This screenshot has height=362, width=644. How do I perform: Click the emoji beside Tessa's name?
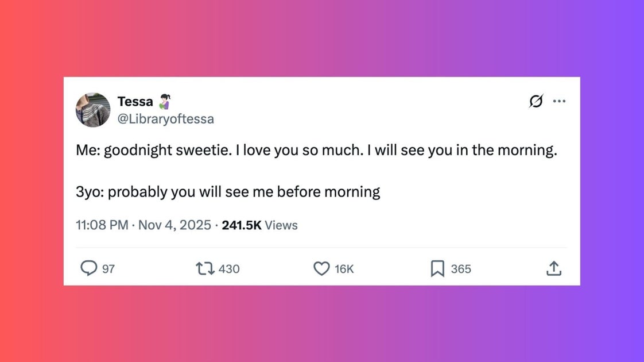pos(165,102)
